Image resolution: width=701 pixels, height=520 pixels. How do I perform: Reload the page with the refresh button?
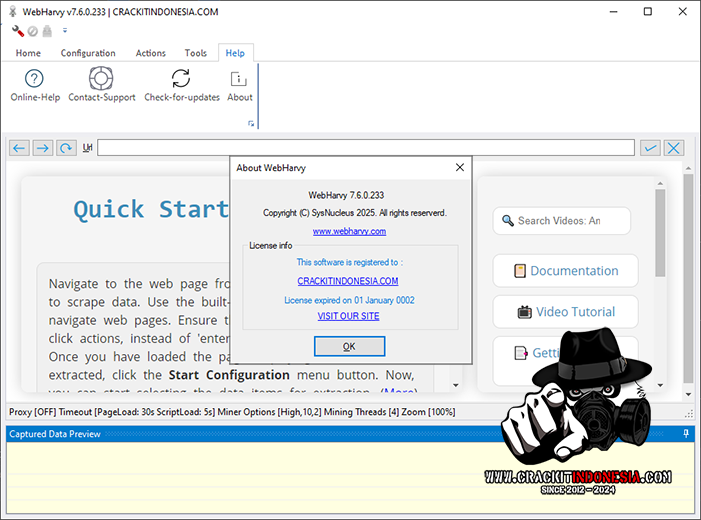[66, 148]
